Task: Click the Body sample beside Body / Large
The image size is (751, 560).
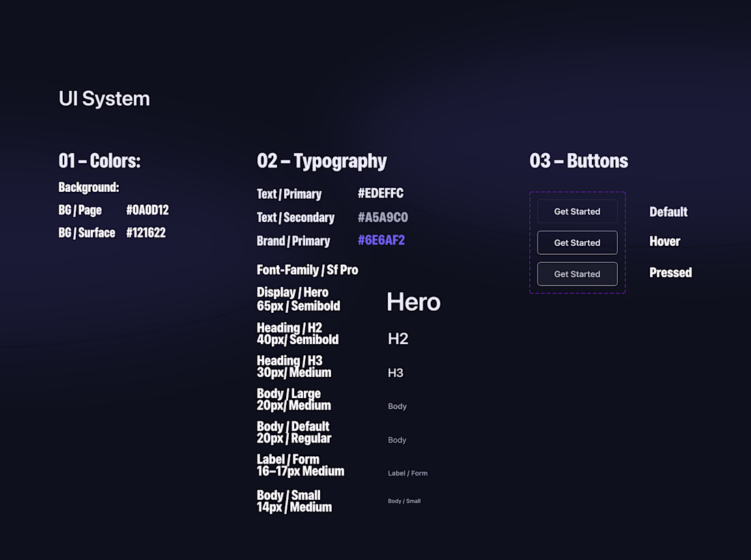Action: [397, 406]
